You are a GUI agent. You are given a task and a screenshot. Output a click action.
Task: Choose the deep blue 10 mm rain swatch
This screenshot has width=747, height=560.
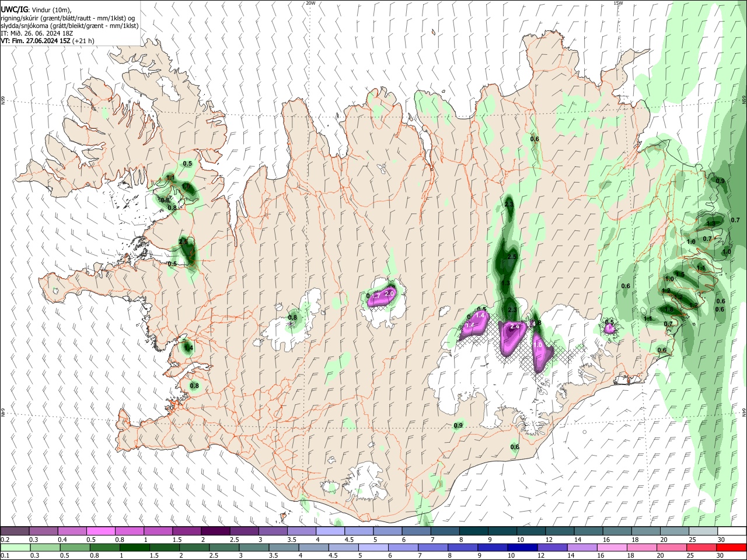[522, 547]
